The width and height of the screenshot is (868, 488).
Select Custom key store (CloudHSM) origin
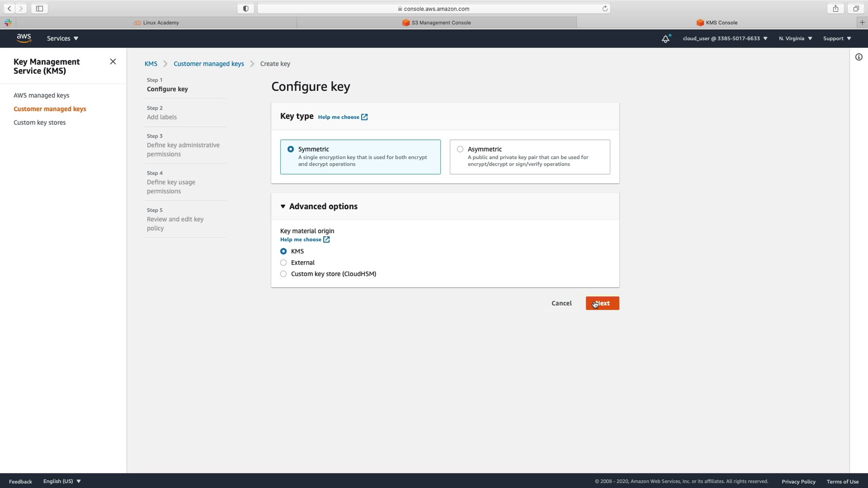[283, 274]
